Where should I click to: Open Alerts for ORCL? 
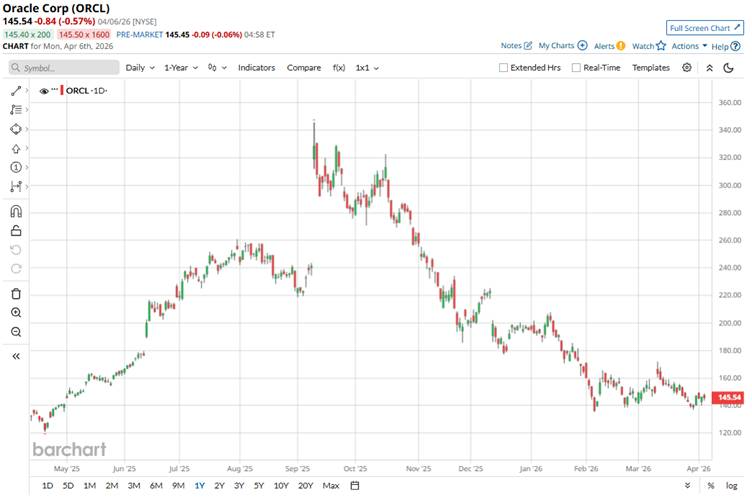(609, 46)
